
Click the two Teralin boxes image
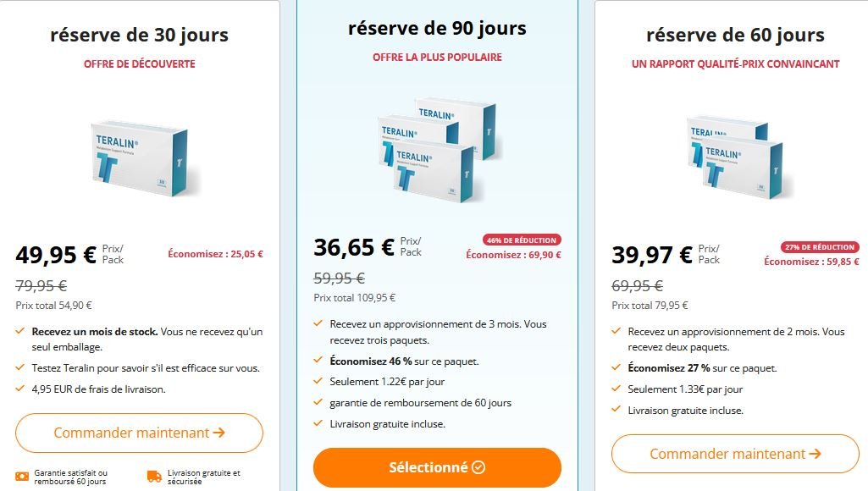pyautogui.click(x=734, y=155)
